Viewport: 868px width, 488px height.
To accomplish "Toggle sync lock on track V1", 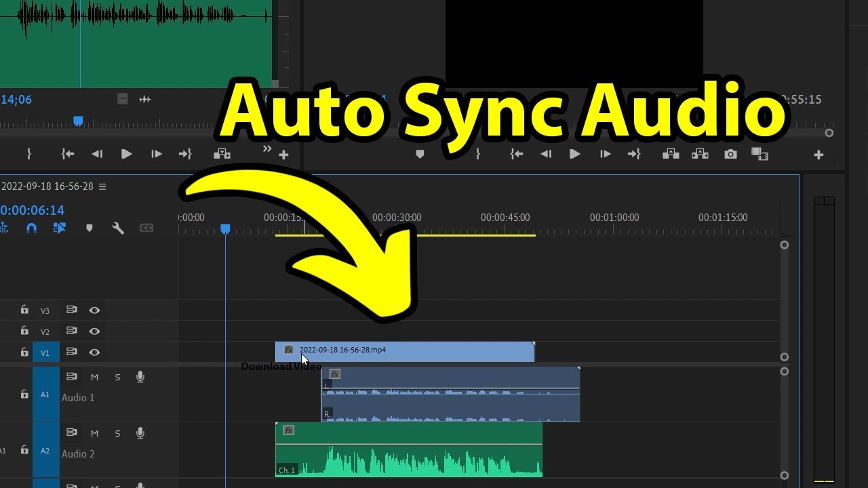I will click(71, 352).
